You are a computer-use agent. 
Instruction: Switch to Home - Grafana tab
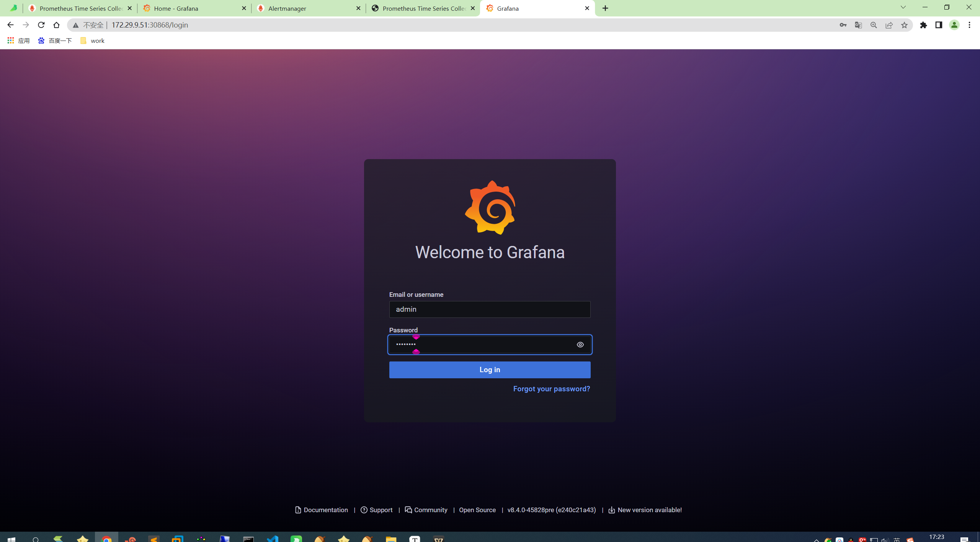click(x=194, y=8)
